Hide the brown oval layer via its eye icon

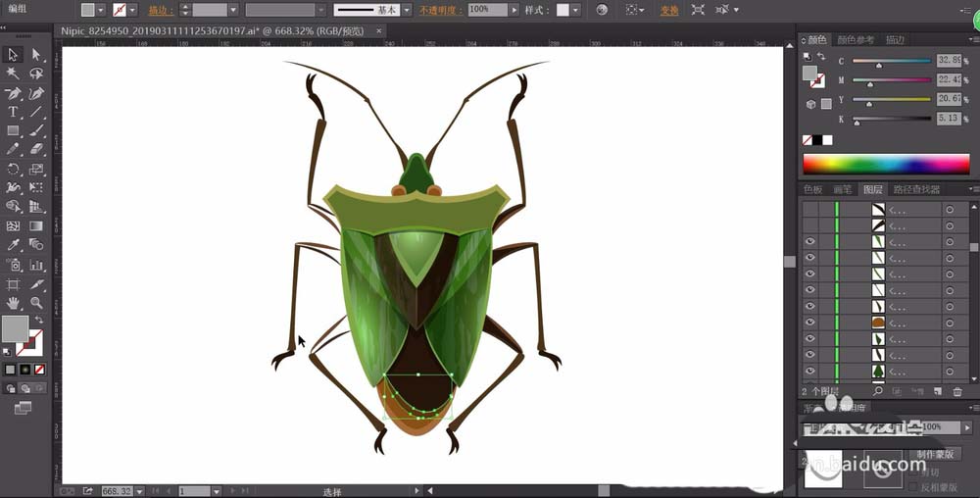pyautogui.click(x=809, y=322)
